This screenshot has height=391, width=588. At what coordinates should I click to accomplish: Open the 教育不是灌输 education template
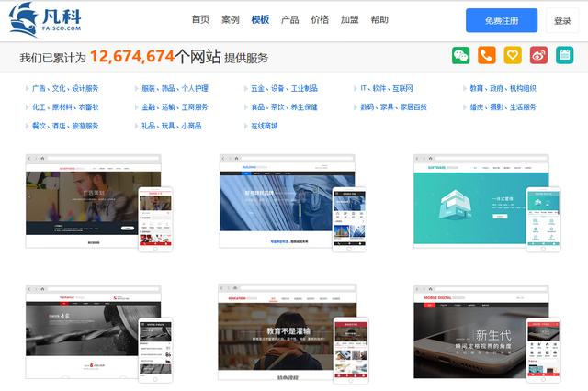pyautogui.click(x=293, y=333)
